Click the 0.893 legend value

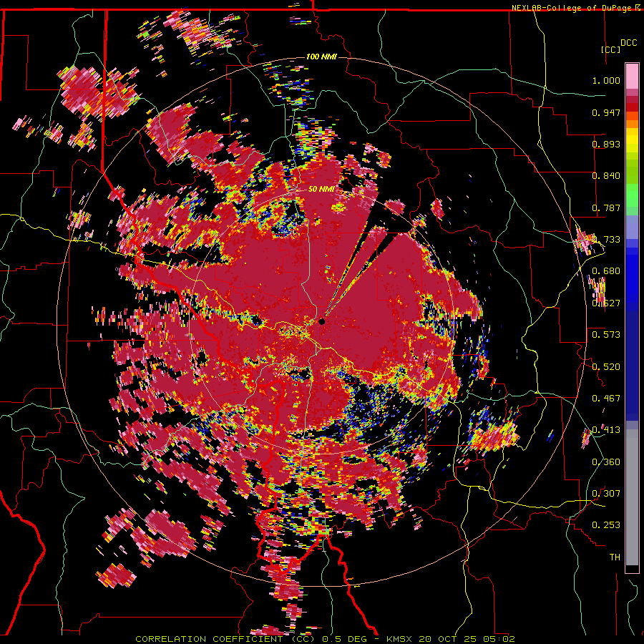pos(606,144)
